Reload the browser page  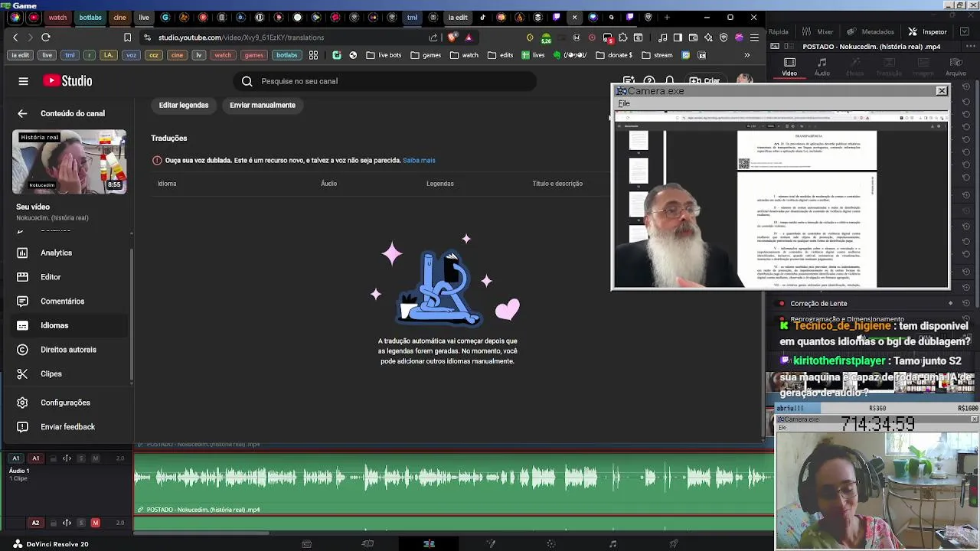46,37
